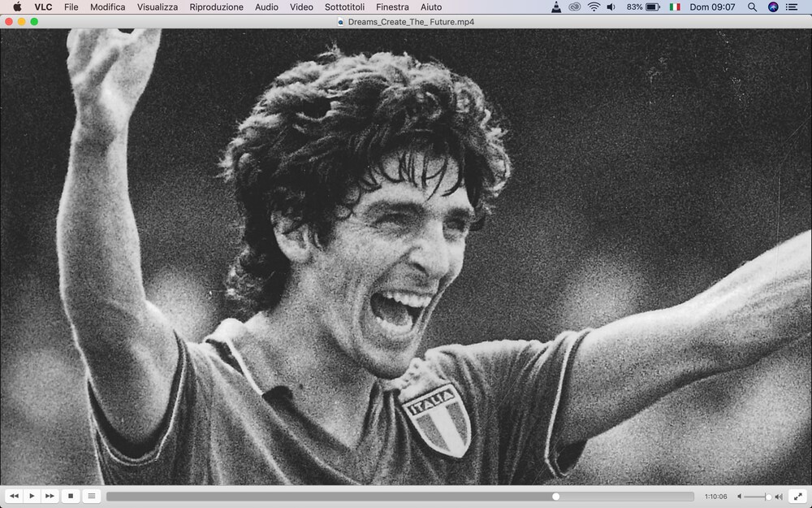Open the Audio menu
The image size is (812, 508).
[x=266, y=7]
